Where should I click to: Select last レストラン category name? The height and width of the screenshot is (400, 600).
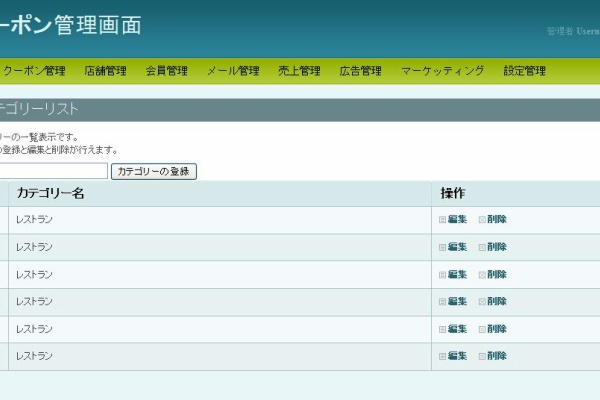click(34, 356)
